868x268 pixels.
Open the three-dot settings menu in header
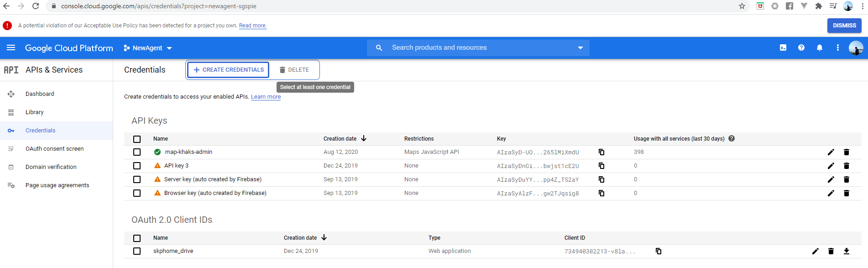[838, 47]
